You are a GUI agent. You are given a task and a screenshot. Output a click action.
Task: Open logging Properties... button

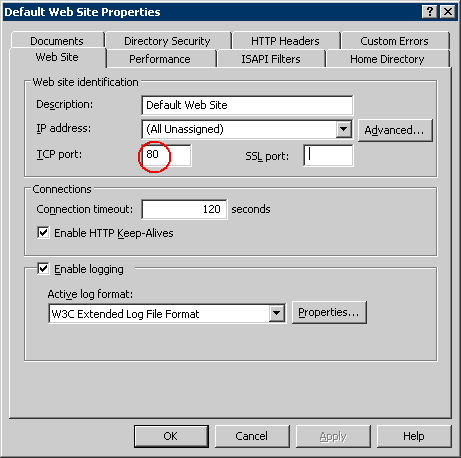click(329, 312)
